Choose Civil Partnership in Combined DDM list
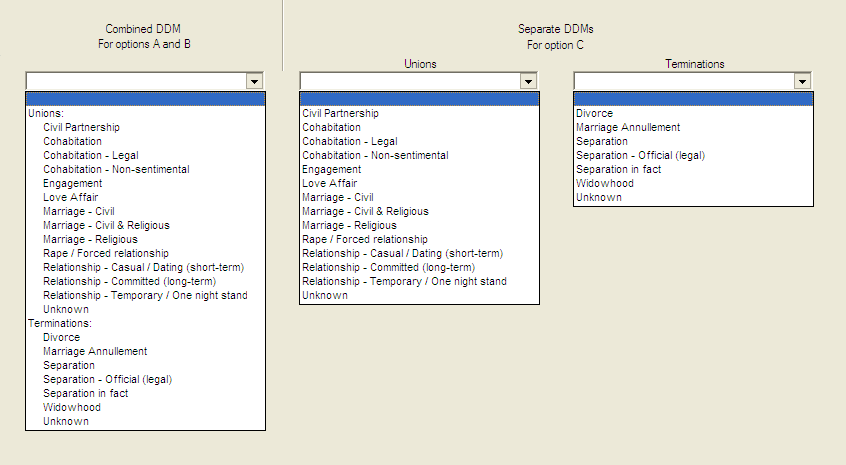846x465 pixels. (81, 127)
